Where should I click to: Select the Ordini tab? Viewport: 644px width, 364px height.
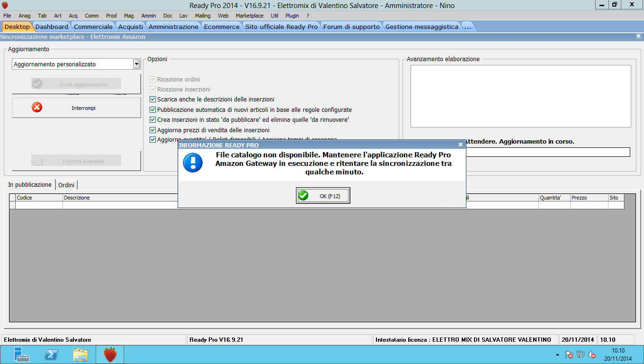(x=66, y=185)
